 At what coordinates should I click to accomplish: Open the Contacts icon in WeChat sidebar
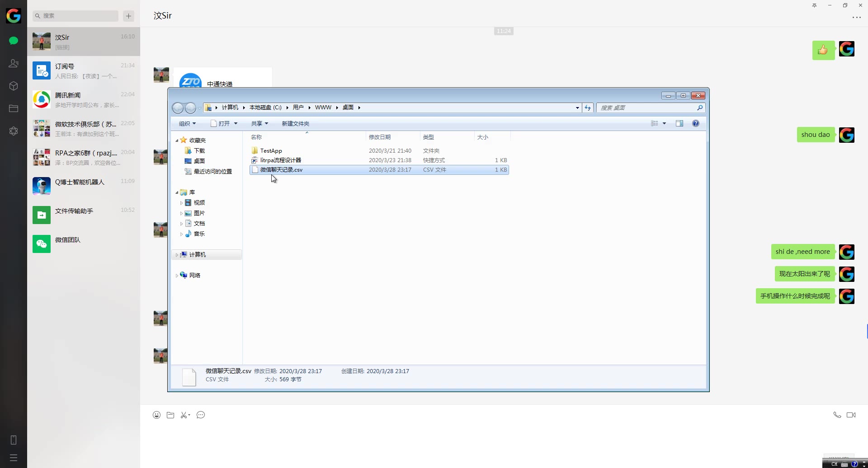(14, 63)
